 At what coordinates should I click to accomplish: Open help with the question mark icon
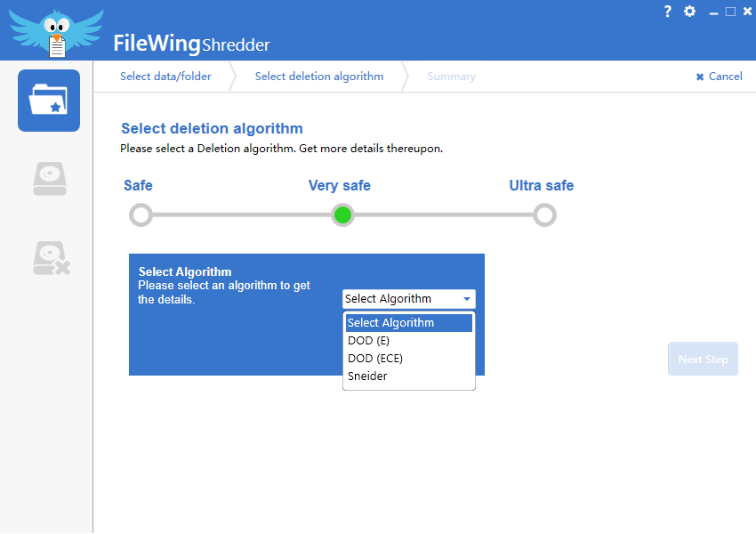point(668,12)
